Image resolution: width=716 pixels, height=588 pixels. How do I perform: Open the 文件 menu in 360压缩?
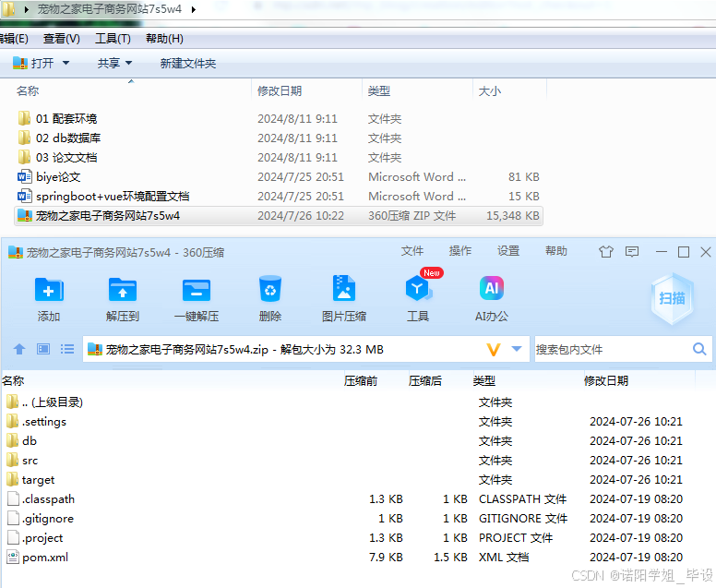[412, 251]
